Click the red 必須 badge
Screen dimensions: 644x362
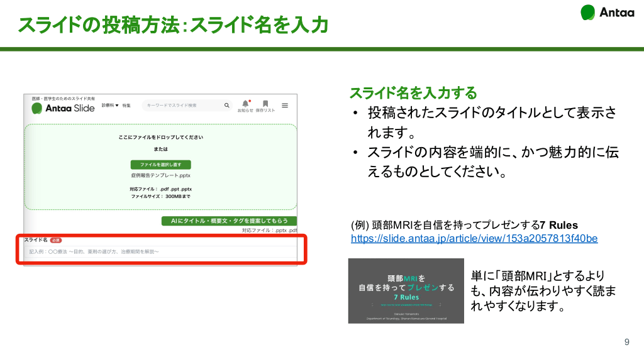coord(56,240)
